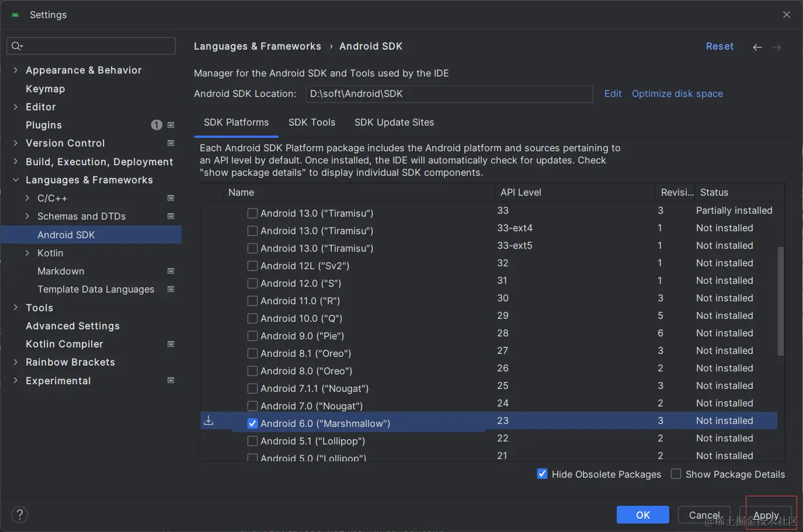Screen dimensions: 803x532
Task: Click the search magnifier icon in settings
Action: click(x=16, y=46)
